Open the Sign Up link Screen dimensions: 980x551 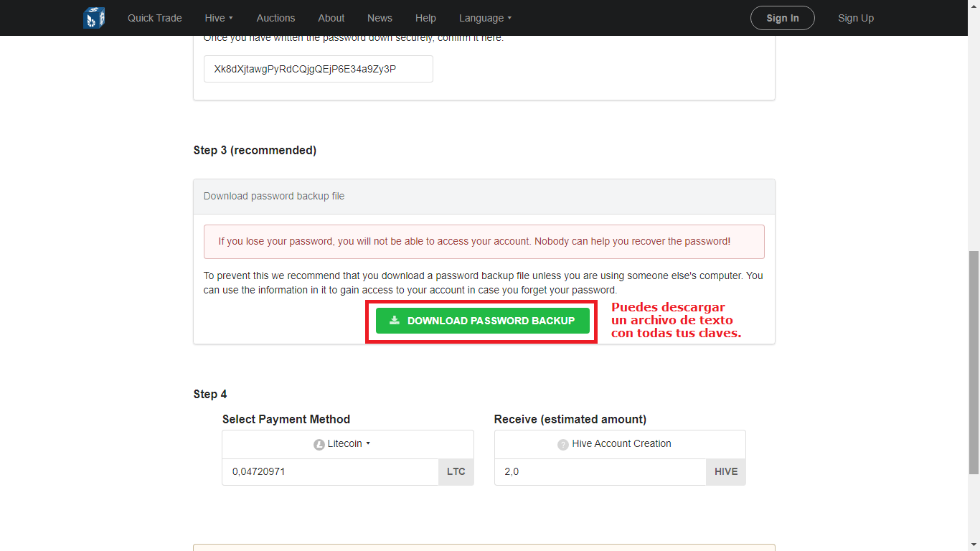[856, 18]
